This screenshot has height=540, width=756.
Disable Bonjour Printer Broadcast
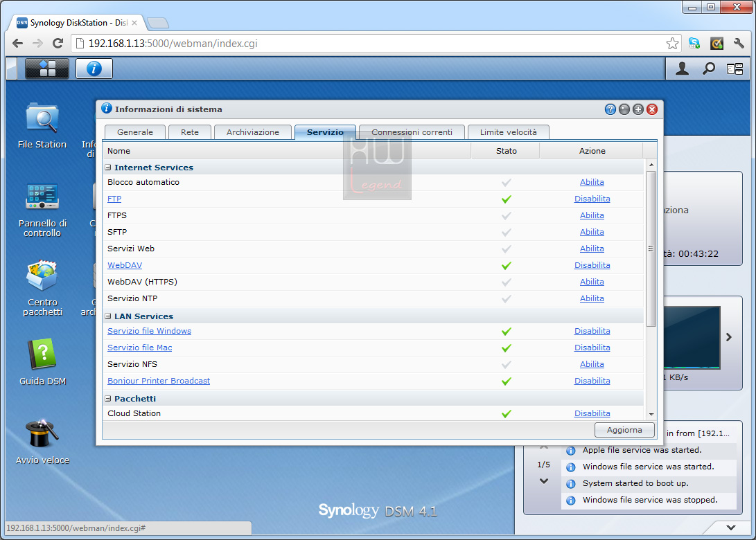coord(592,381)
